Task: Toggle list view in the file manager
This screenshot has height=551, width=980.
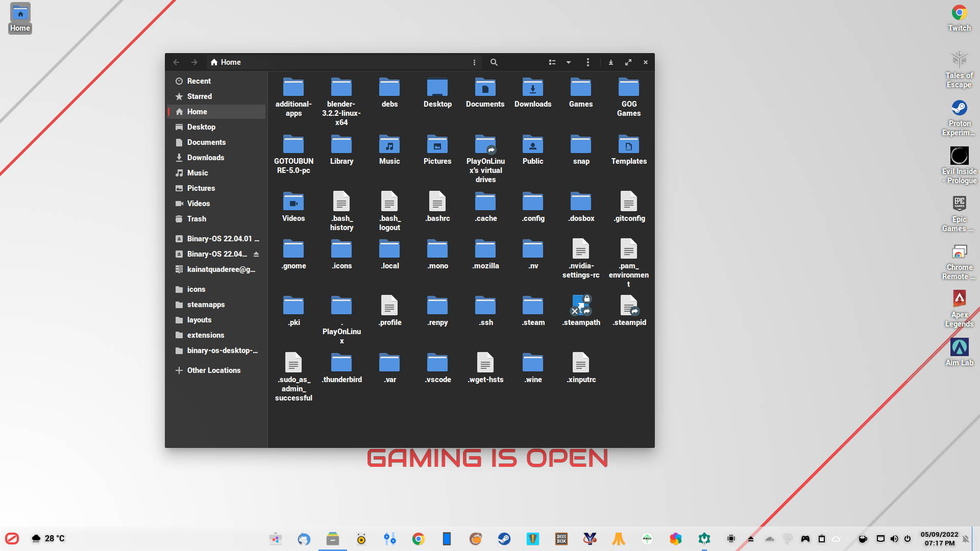Action: [x=552, y=62]
